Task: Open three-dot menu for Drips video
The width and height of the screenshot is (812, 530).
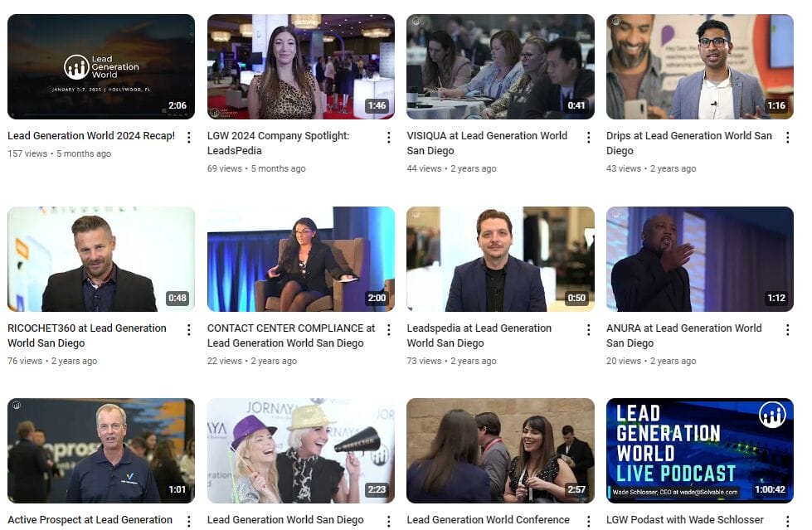Action: [788, 138]
